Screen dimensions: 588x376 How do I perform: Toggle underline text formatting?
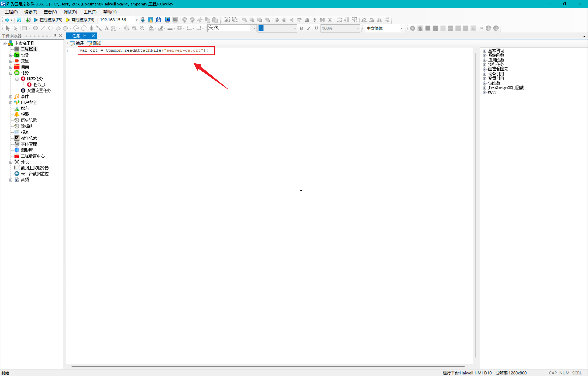point(316,28)
